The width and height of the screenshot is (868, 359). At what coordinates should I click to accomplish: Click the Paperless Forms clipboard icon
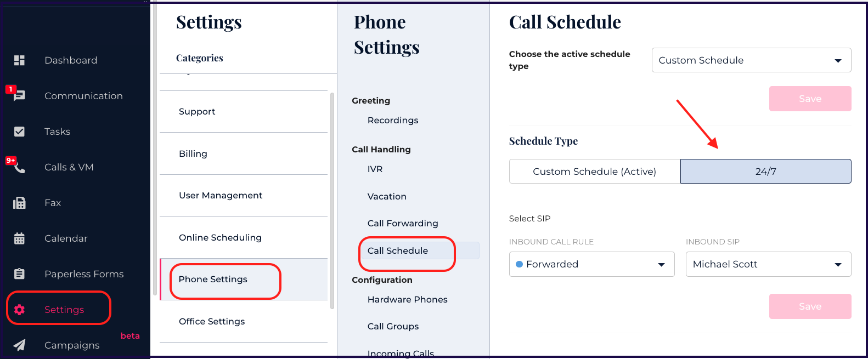tap(19, 274)
